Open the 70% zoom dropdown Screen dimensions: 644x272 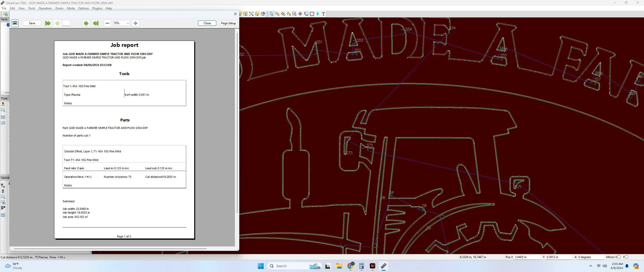coord(121,23)
